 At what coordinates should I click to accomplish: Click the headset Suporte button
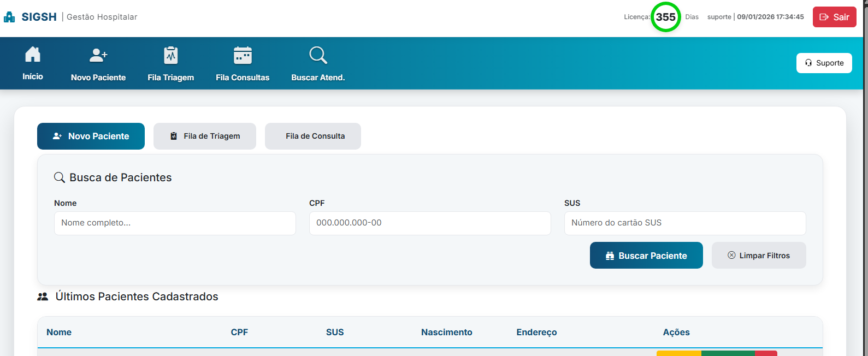point(824,63)
